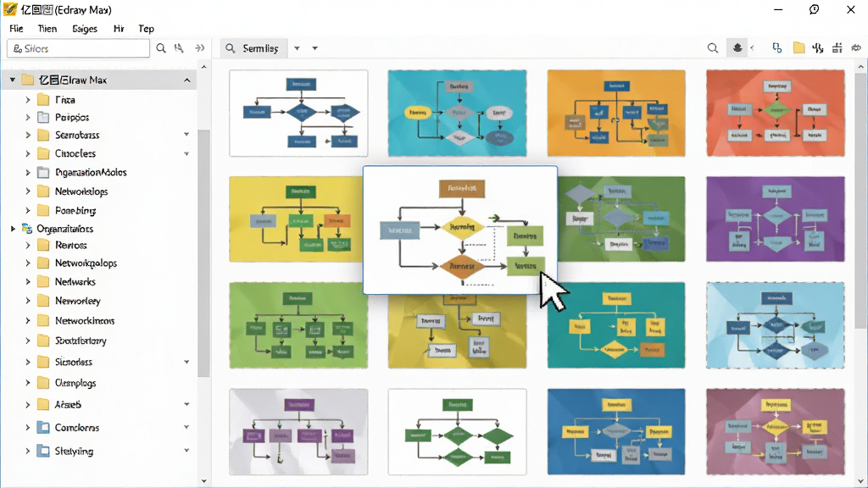Viewport: 868px width, 488px height.
Task: Click the left panel scrollbar up arrow
Action: tap(203, 67)
